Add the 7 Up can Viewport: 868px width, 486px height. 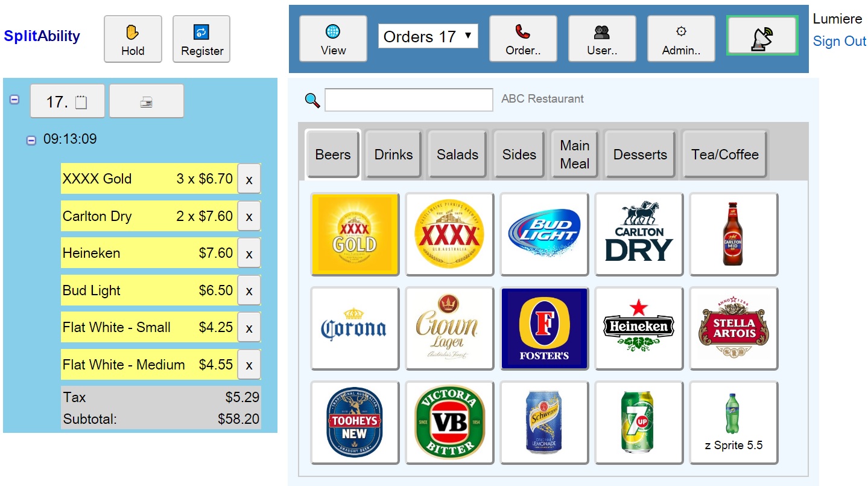coord(639,423)
